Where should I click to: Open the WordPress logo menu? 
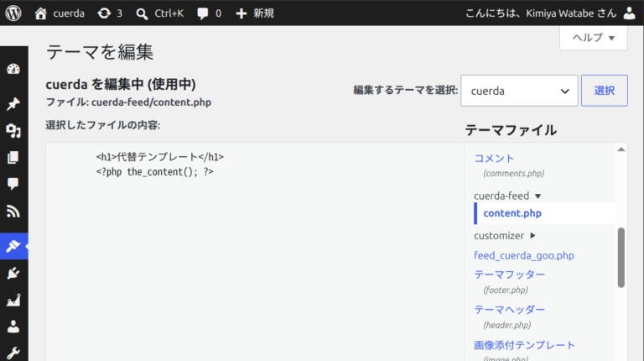pos(13,13)
